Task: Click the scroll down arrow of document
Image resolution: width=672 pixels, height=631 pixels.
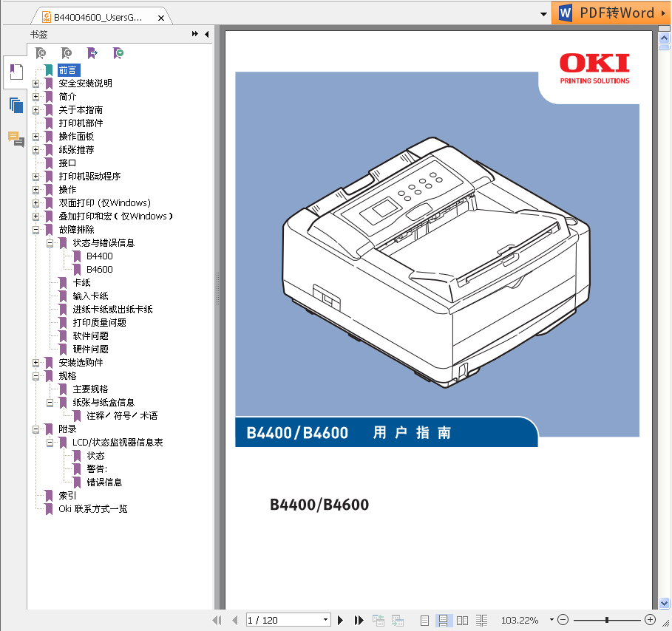Action: click(664, 602)
